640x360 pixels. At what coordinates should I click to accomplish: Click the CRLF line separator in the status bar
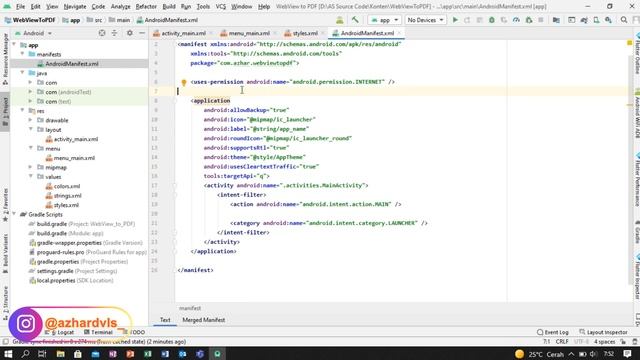click(562, 342)
